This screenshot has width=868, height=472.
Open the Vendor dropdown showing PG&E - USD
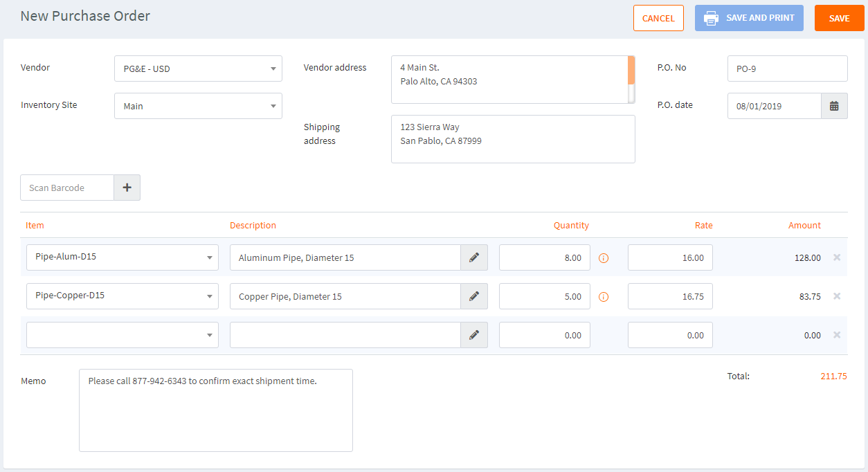pyautogui.click(x=198, y=69)
